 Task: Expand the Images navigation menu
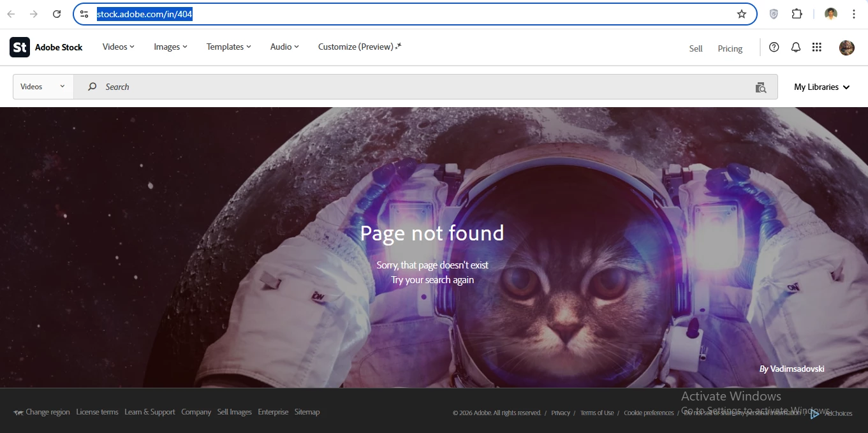click(170, 47)
